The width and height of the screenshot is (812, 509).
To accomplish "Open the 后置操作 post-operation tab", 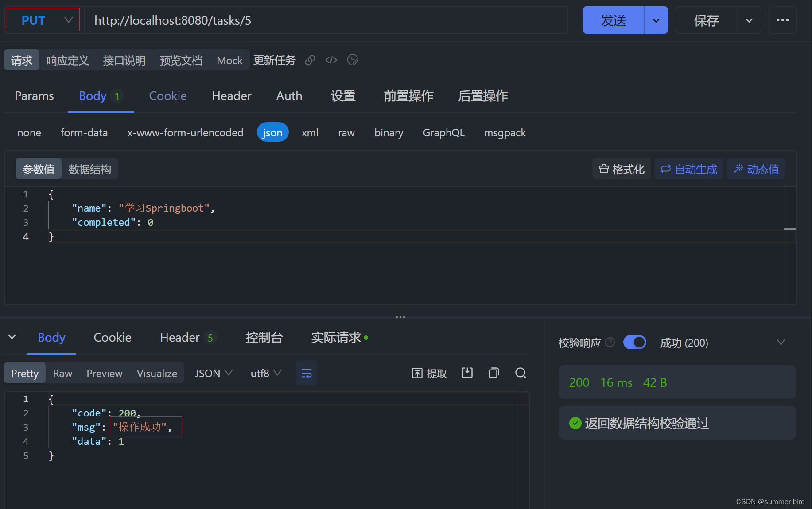I will click(483, 96).
